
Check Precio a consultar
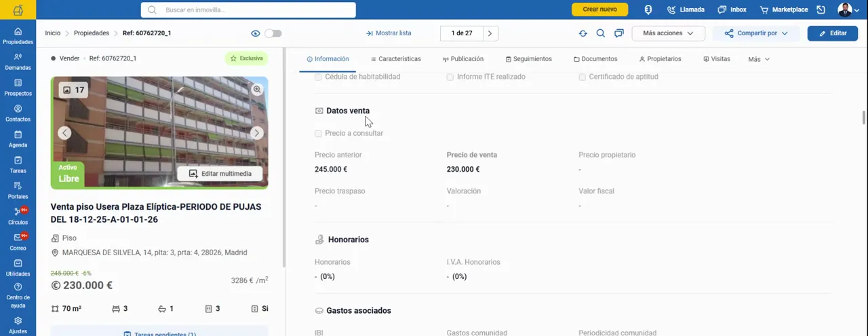tap(318, 133)
